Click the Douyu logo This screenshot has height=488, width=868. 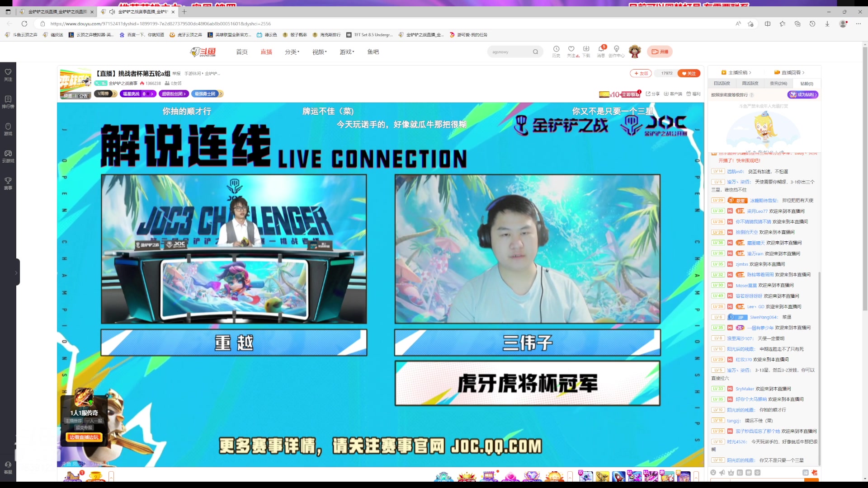(203, 52)
